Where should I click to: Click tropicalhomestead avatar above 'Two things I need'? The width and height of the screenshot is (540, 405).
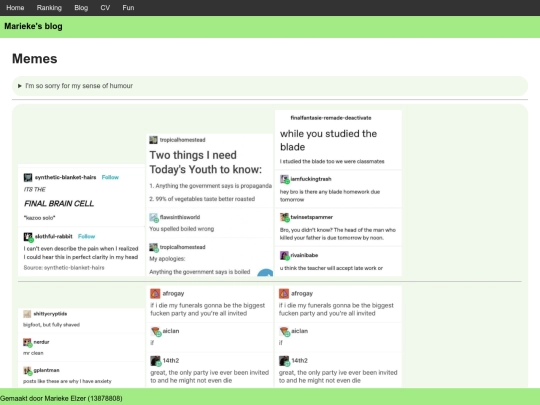pos(153,140)
